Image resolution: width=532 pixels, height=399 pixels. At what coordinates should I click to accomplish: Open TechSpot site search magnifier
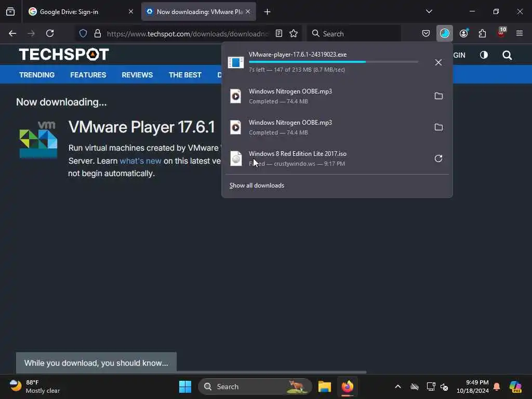click(x=507, y=55)
